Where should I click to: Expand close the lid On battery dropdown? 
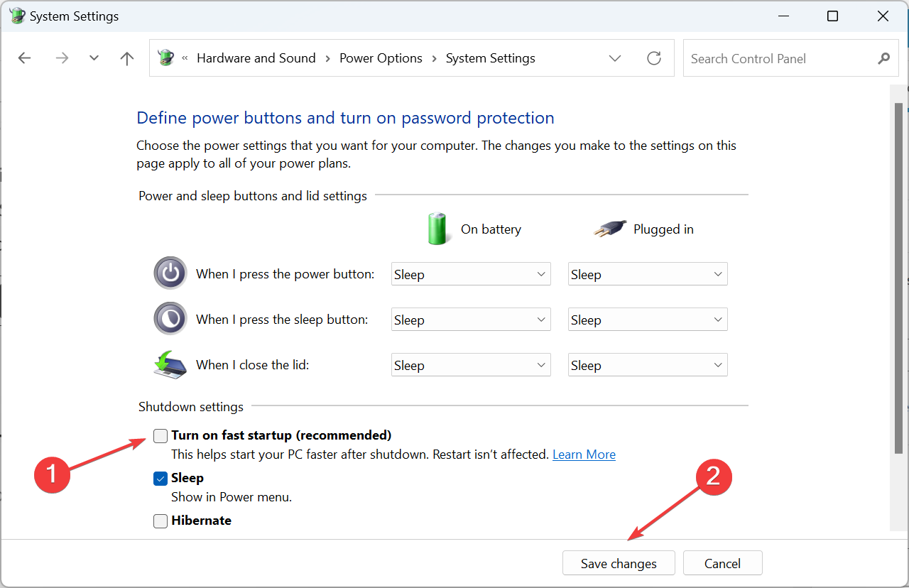pos(471,365)
